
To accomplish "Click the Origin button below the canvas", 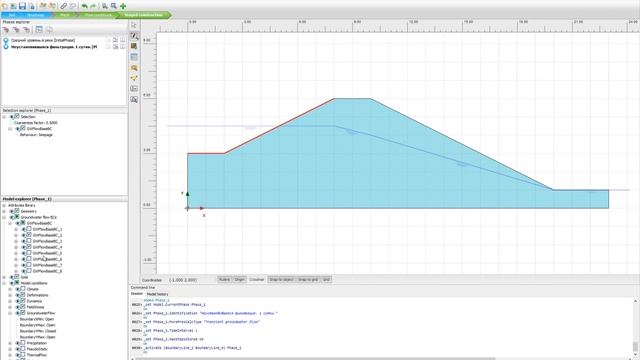I will [239, 280].
